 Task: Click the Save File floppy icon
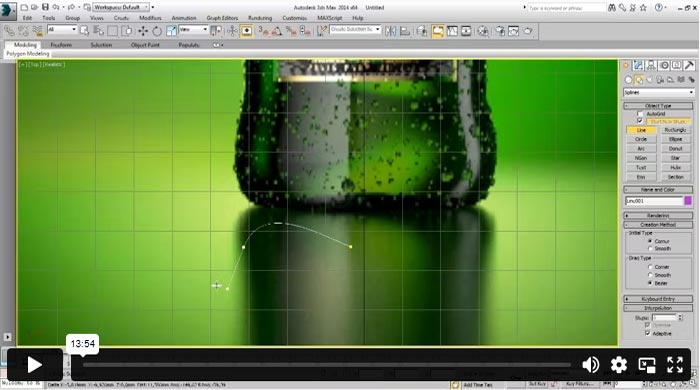(x=45, y=7)
